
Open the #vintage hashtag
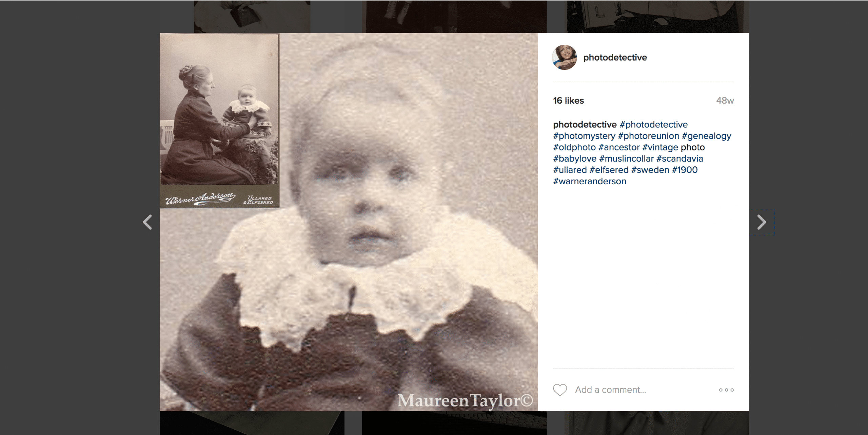(660, 147)
